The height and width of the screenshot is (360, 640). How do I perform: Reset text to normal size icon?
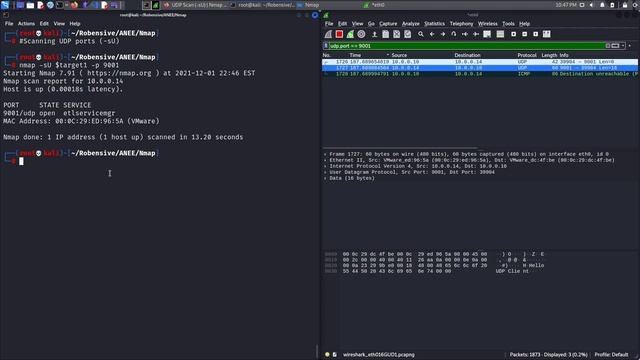(536, 34)
